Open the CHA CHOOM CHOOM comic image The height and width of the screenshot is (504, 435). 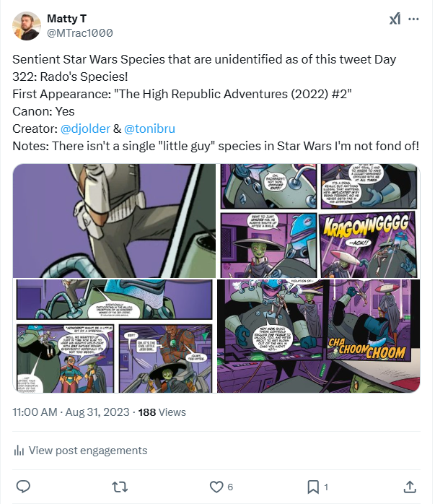[318, 336]
